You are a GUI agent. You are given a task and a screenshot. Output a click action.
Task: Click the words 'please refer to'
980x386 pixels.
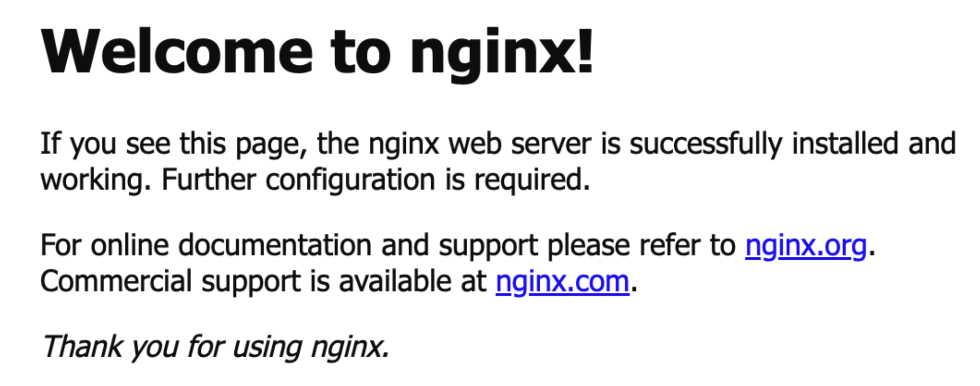[641, 246]
